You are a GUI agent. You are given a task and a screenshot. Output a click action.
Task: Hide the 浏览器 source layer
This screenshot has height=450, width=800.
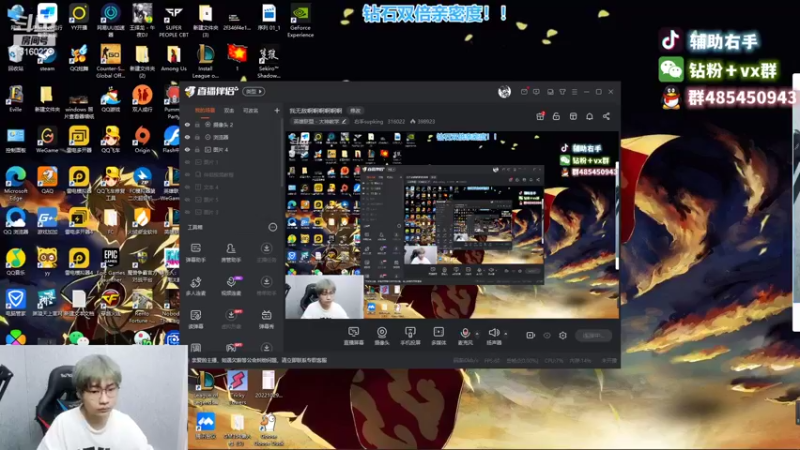(187, 137)
